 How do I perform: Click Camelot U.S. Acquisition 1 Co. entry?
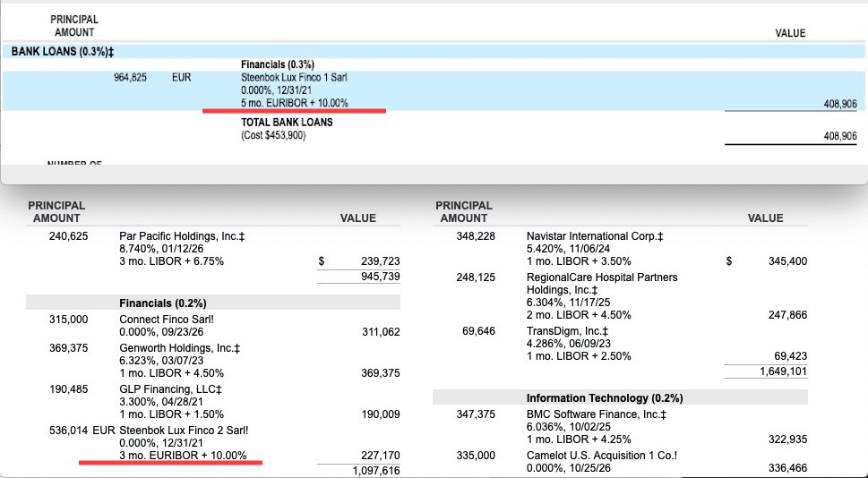coord(602,455)
